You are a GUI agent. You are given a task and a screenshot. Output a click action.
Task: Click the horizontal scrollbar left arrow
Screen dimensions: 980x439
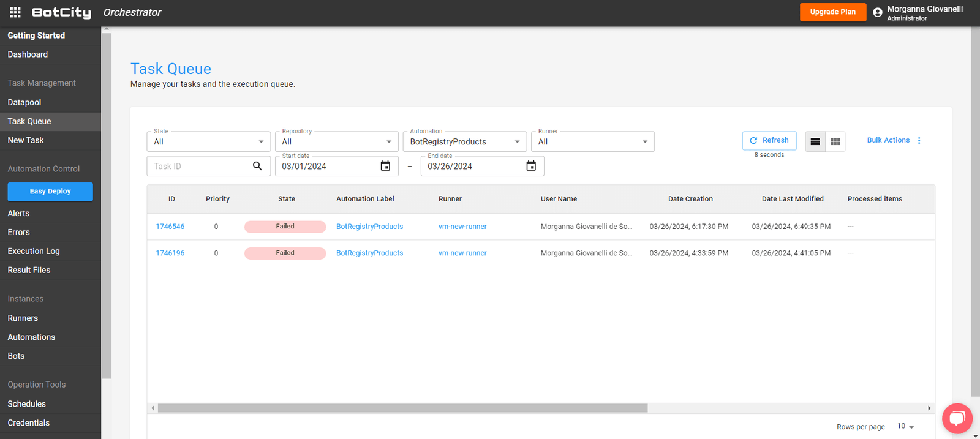pyautogui.click(x=153, y=408)
